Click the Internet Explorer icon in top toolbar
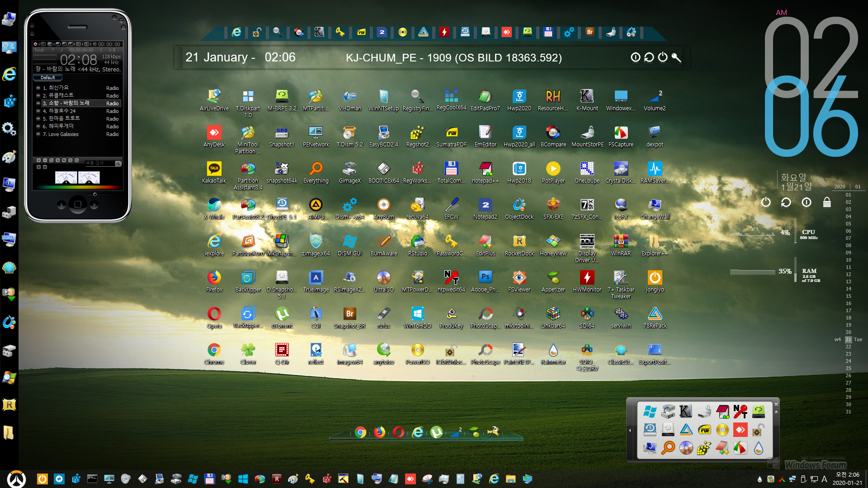The width and height of the screenshot is (868, 488). click(236, 32)
